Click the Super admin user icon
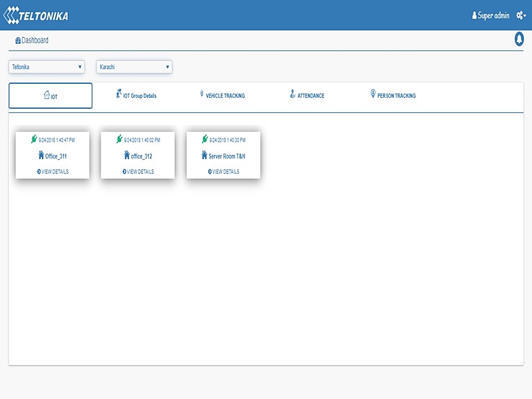 474,15
